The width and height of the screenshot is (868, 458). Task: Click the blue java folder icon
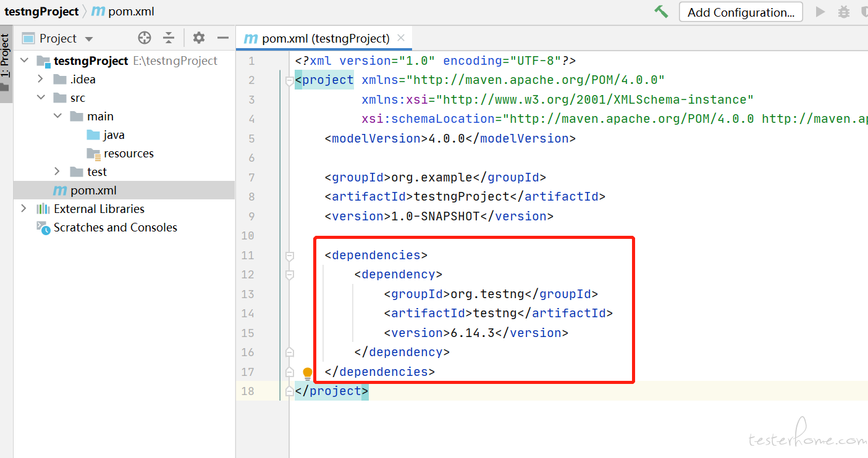[93, 135]
